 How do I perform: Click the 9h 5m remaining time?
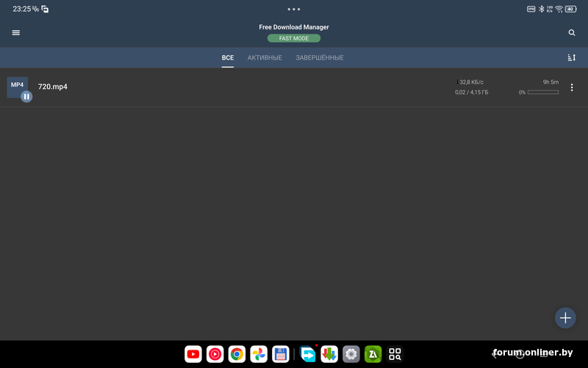coord(551,82)
